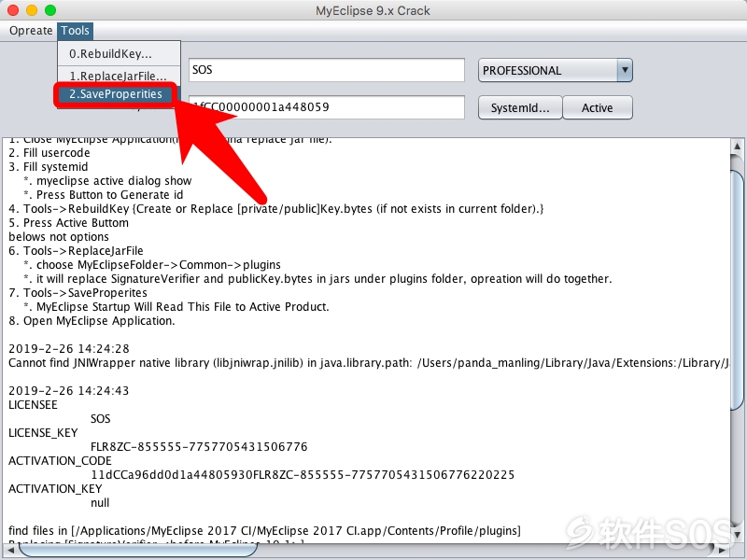Click the horizontal scrollbar left arrow
The height and width of the screenshot is (560, 747).
click(x=10, y=550)
